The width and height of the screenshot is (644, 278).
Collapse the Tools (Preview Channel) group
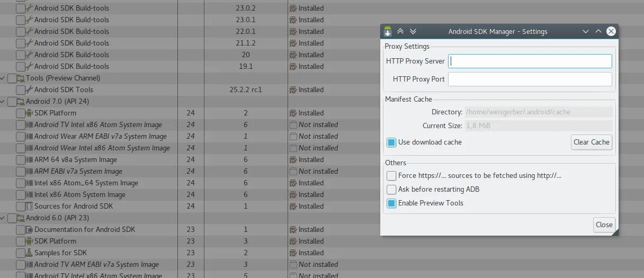point(3,78)
